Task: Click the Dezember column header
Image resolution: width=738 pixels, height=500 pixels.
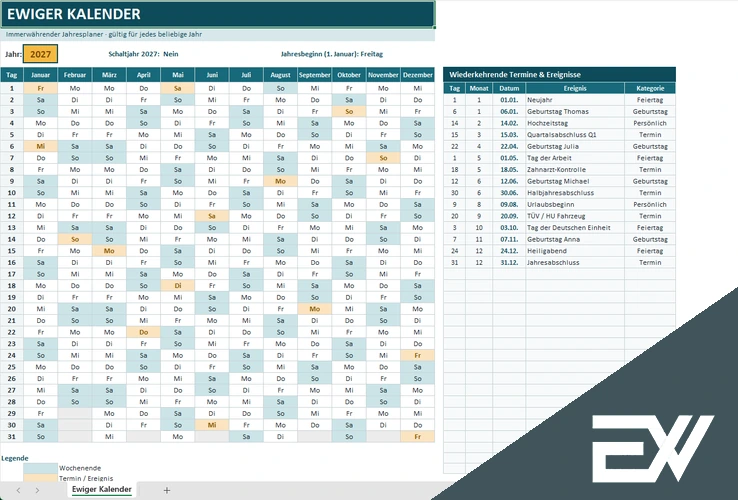Action: click(417, 75)
